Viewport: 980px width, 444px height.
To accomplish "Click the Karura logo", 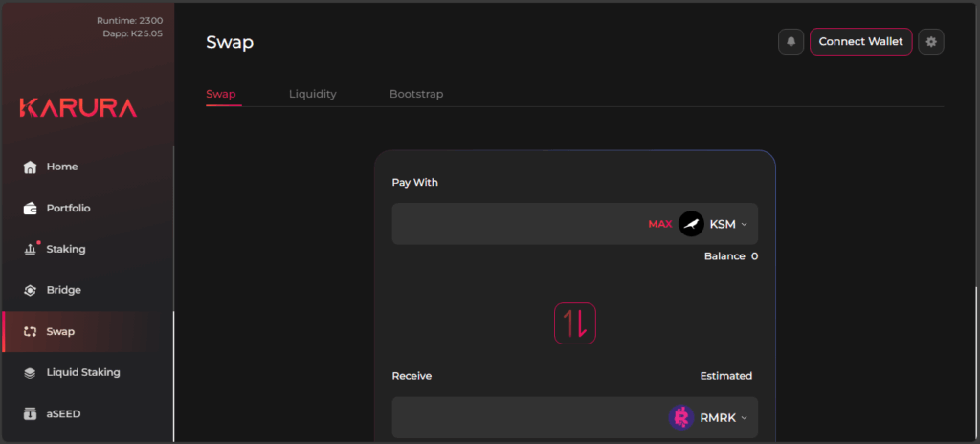I will [78, 108].
